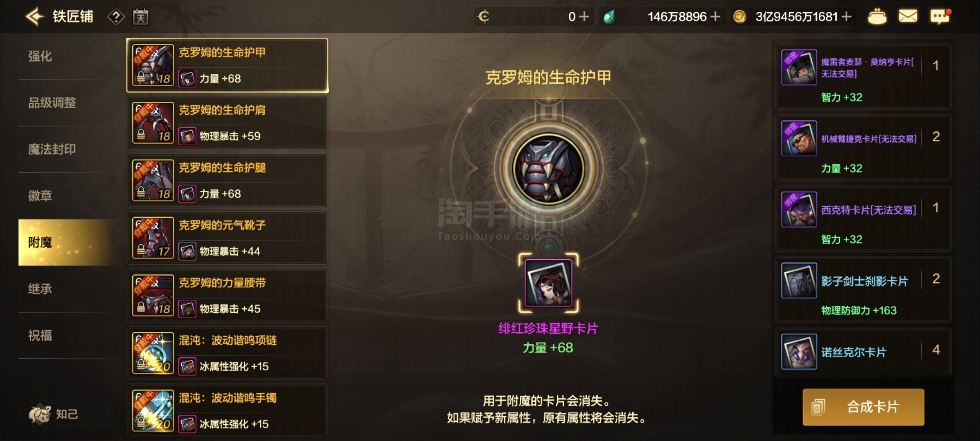Select 克罗姆的生命护肩 equipment entry
The height and width of the screenshot is (441, 980).
pyautogui.click(x=227, y=123)
